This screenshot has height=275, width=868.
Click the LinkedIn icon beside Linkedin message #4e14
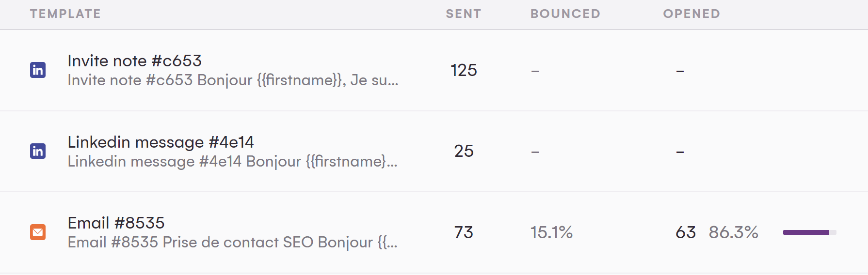pyautogui.click(x=38, y=151)
